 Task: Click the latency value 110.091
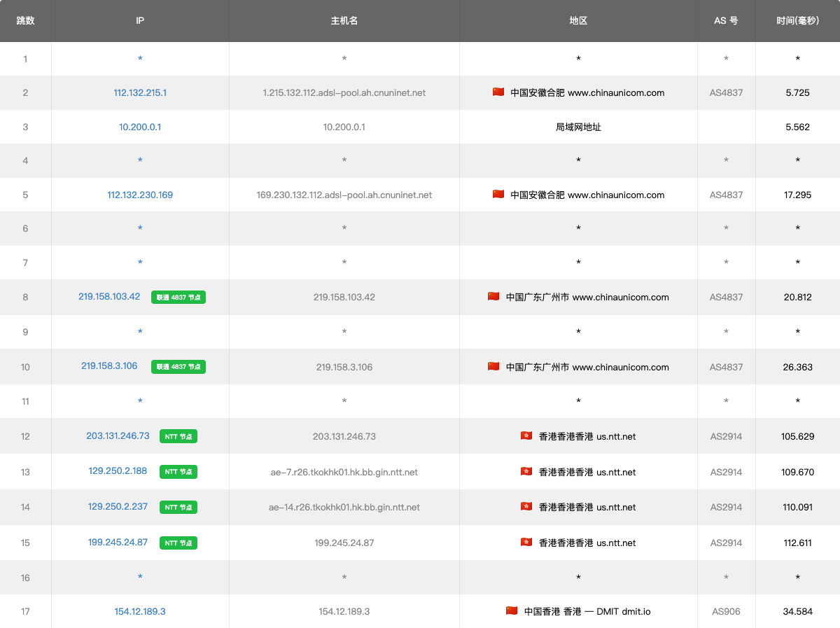click(798, 507)
